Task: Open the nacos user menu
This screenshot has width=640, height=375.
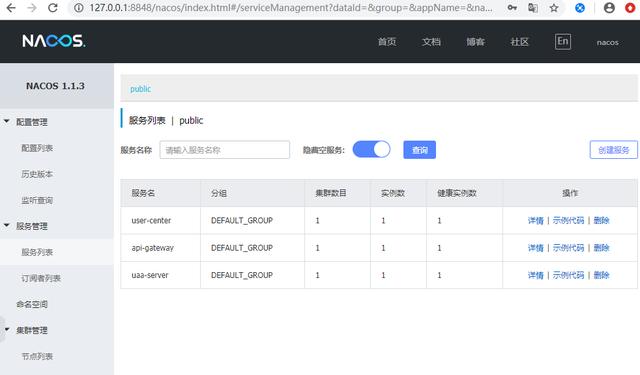Action: (x=607, y=42)
